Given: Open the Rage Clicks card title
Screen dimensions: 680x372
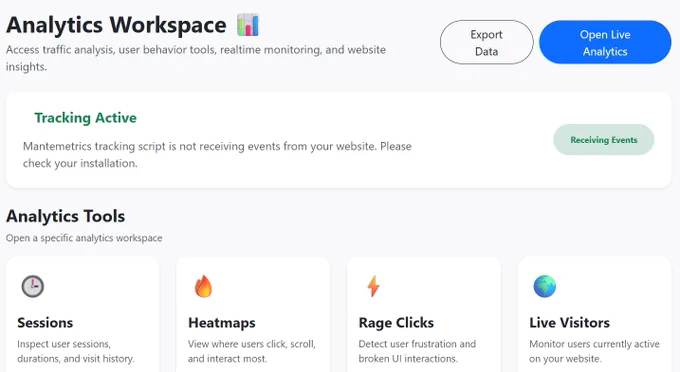Looking at the screenshot, I should (396, 323).
